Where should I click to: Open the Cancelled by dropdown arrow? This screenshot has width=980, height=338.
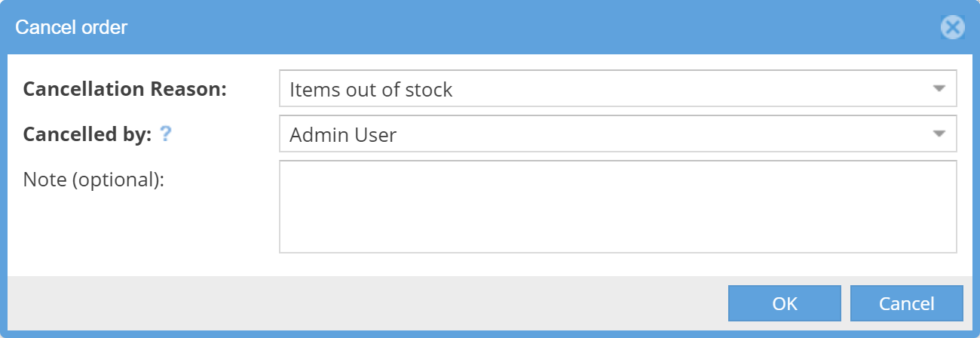(939, 134)
